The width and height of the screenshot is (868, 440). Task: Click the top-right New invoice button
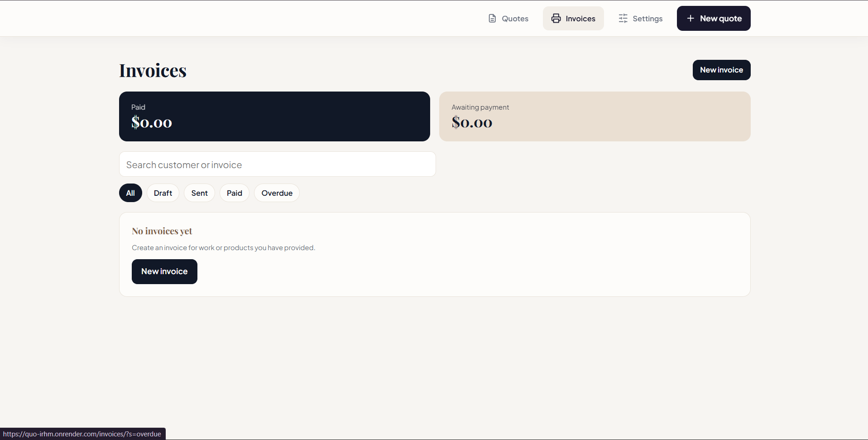tap(721, 70)
